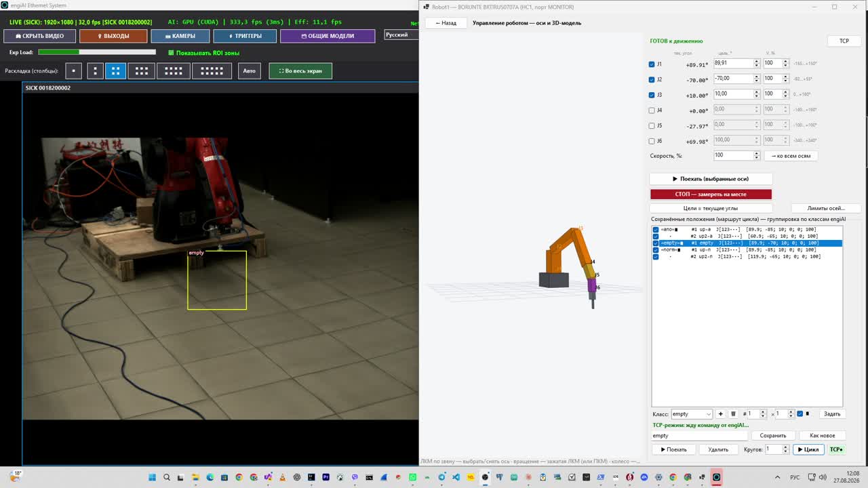Screen dimensions: 868x488
Task: Open the Русский language dropdown
Action: pyautogui.click(x=401, y=35)
